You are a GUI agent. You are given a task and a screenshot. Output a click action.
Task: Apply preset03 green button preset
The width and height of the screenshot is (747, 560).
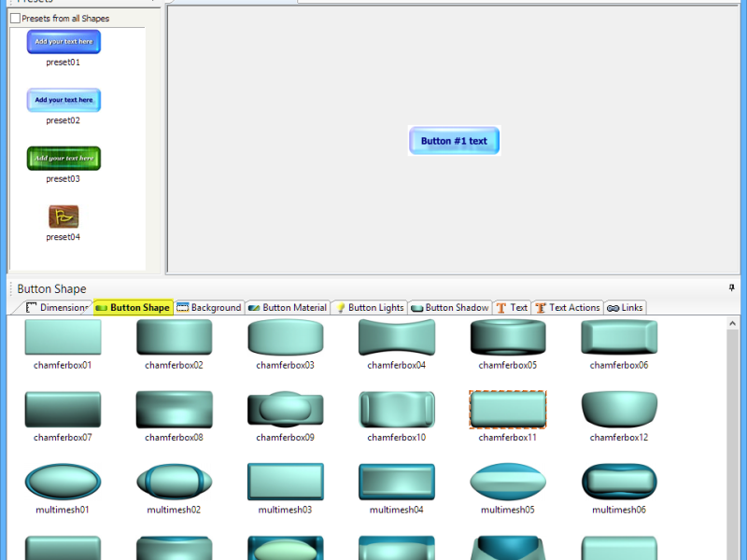point(63,158)
